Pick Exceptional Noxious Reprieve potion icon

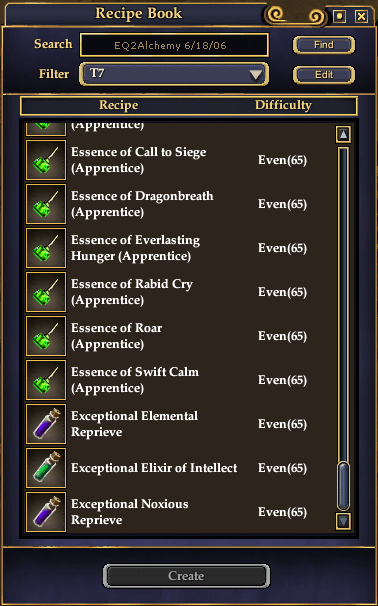coord(46,512)
